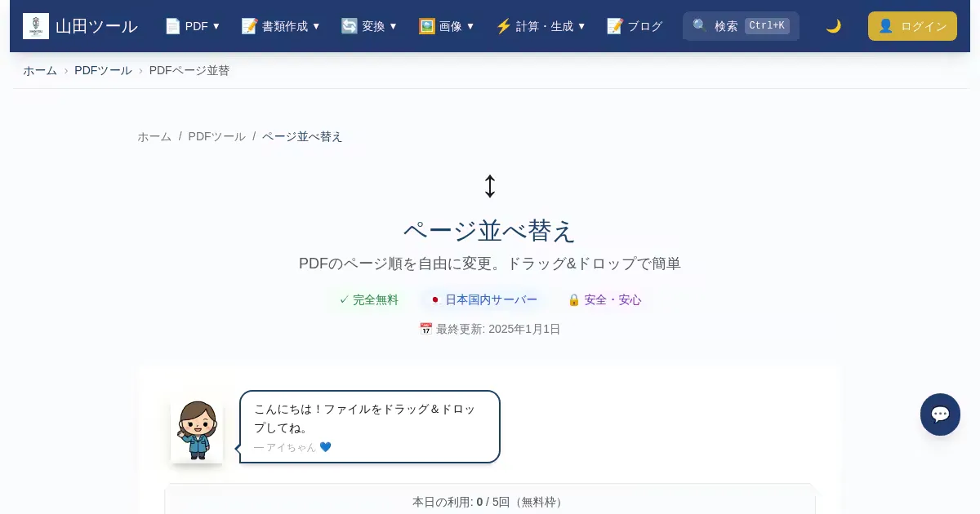Viewport: 980px width, 514px height.
Task: Click the 完全無料 badge
Action: pyautogui.click(x=369, y=299)
